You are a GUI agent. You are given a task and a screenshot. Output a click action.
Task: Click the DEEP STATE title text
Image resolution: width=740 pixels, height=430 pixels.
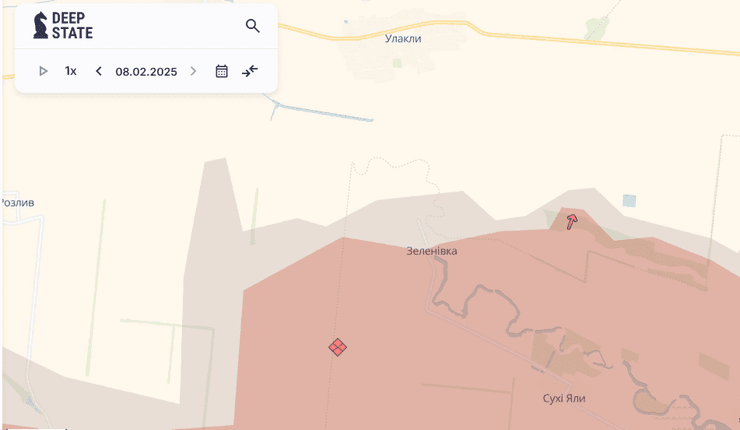73,26
